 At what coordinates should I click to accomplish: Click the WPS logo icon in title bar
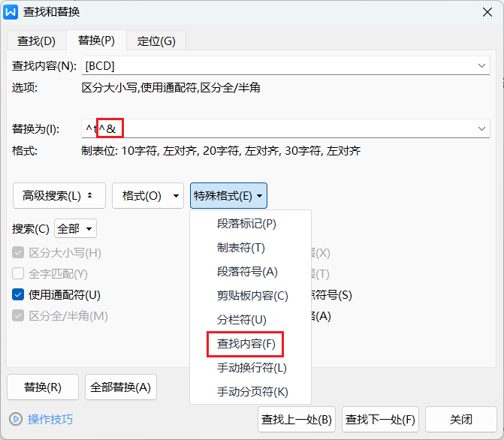pyautogui.click(x=12, y=12)
